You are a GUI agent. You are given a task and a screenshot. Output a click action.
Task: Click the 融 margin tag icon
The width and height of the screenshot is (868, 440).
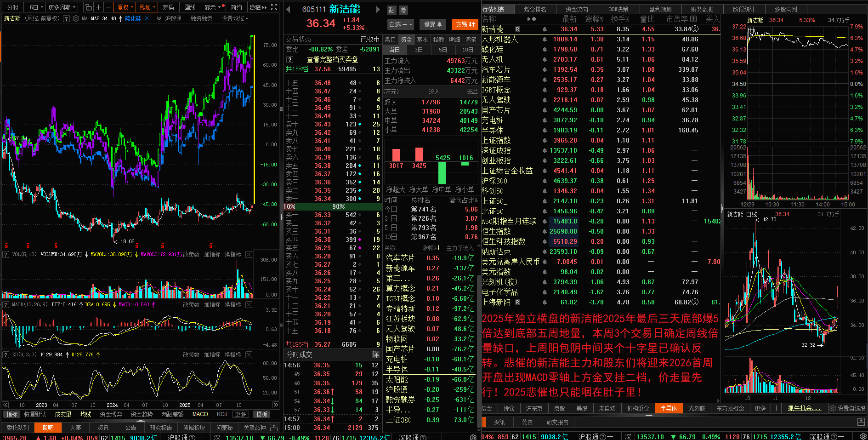point(392,10)
